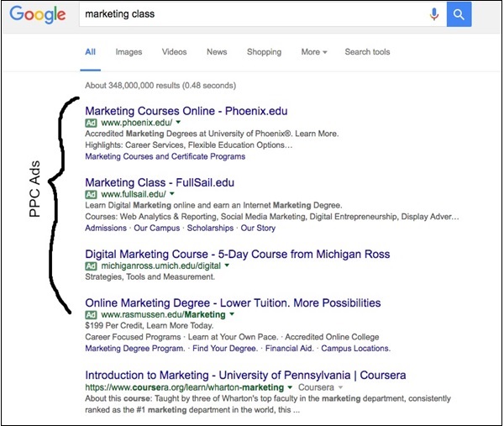Click the Ad badge beside www.phoenix.edu
Viewport: 504px width, 426px height.
tap(92, 123)
